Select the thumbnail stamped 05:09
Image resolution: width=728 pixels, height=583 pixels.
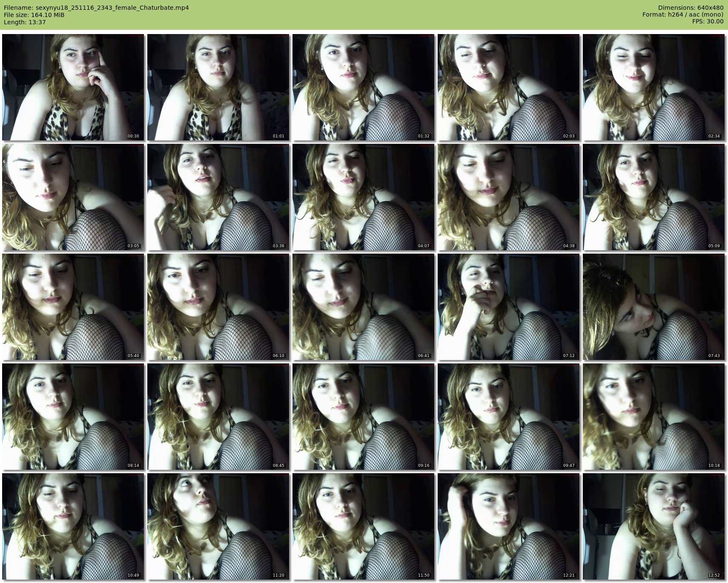[x=653, y=197]
